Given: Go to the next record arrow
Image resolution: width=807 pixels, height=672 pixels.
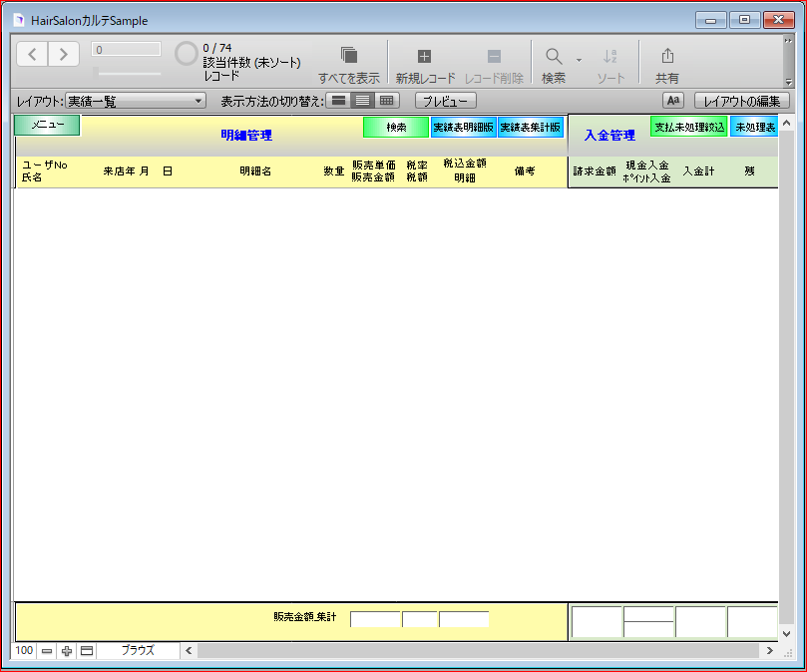Looking at the screenshot, I should 63,54.
